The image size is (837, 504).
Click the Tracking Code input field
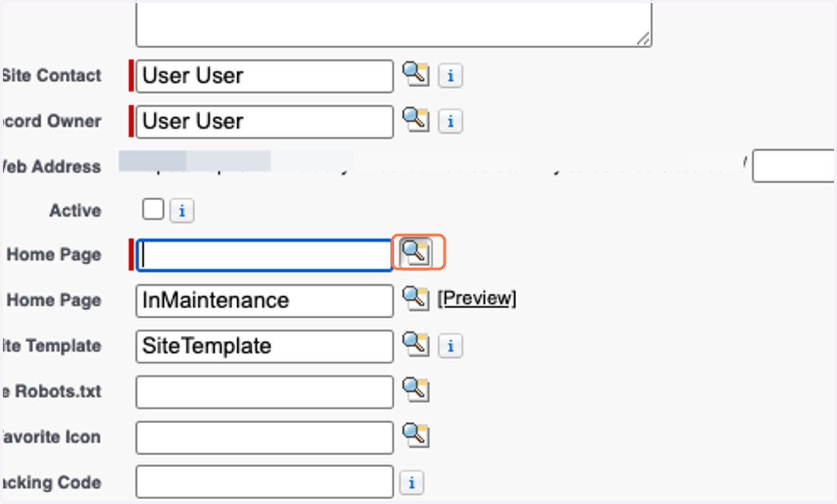pyautogui.click(x=264, y=482)
